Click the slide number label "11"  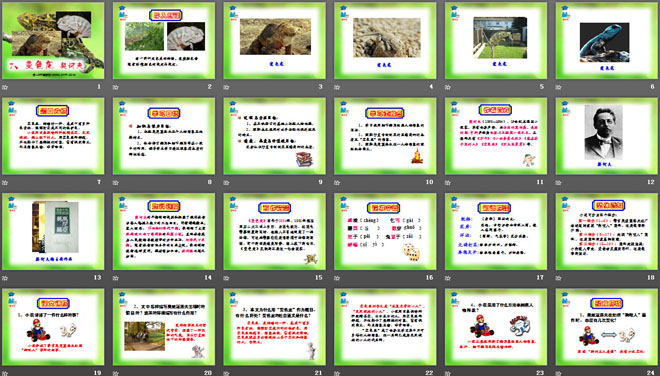pos(540,182)
